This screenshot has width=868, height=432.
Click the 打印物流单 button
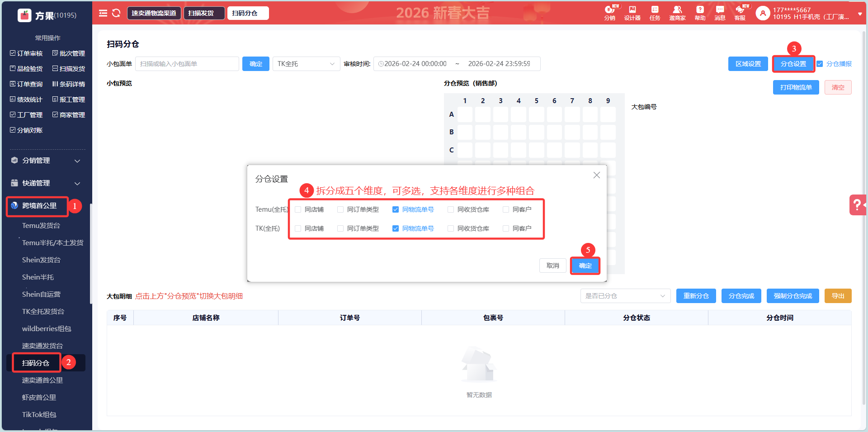coord(796,87)
